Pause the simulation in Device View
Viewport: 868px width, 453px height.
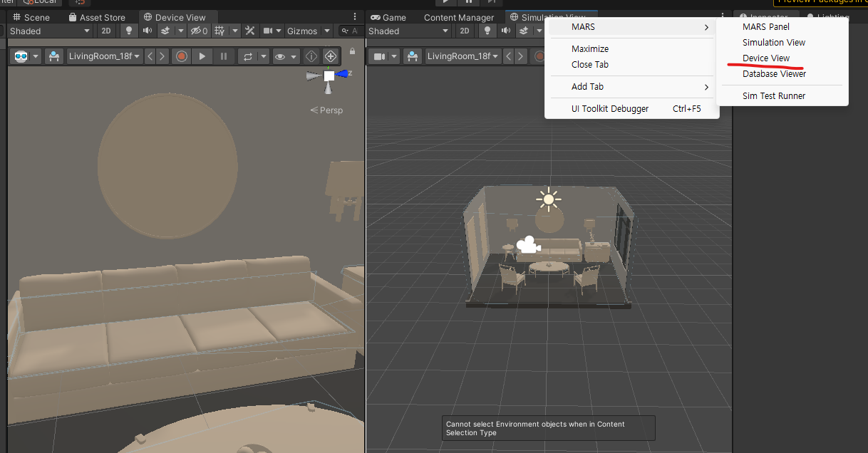pos(224,56)
